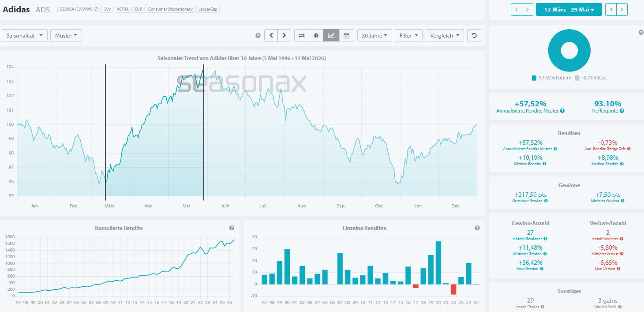The width and height of the screenshot is (644, 312).
Task: Open the Muster dropdown
Action: click(x=66, y=35)
